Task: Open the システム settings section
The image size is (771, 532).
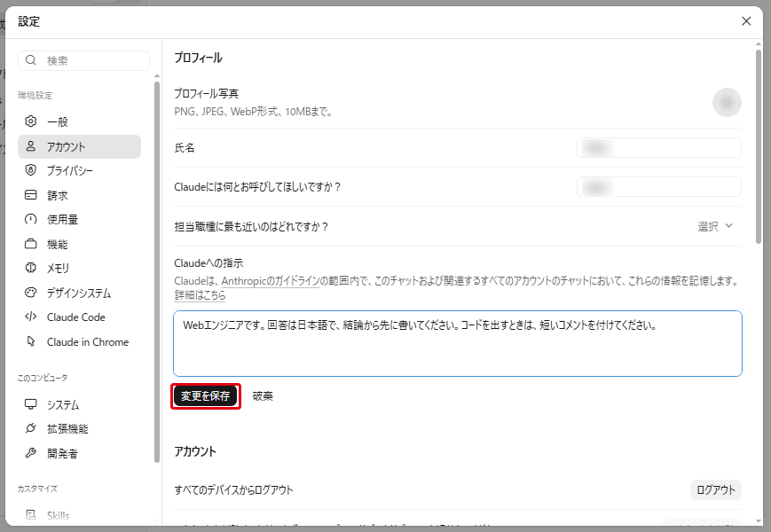Action: point(79,404)
